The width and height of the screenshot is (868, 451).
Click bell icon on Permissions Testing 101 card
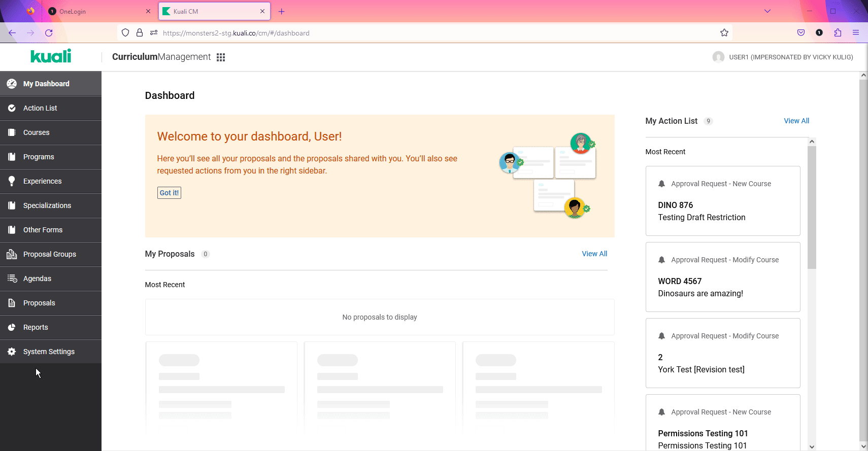(x=661, y=412)
